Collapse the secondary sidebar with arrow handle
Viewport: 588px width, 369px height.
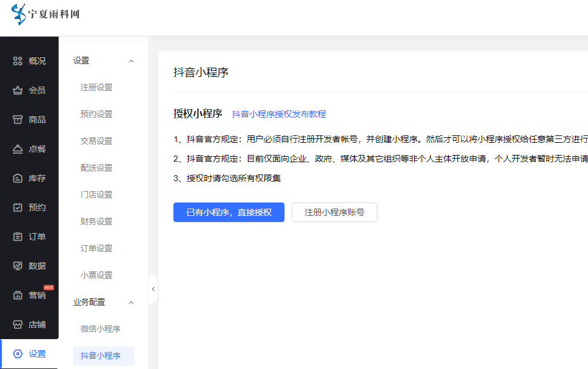153,289
